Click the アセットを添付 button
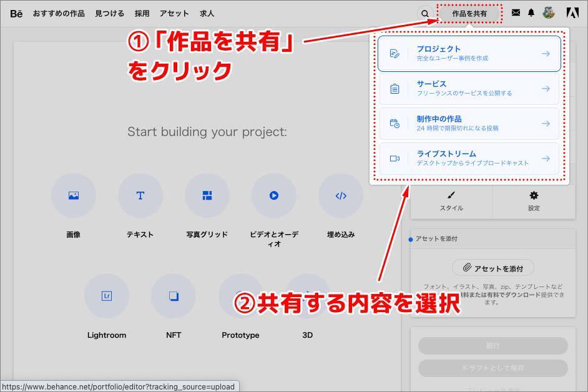Image resolution: width=588 pixels, height=392 pixels. point(492,268)
